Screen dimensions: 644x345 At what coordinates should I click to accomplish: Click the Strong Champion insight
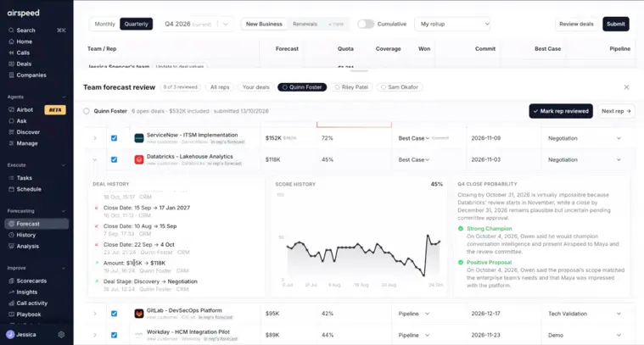click(490, 229)
